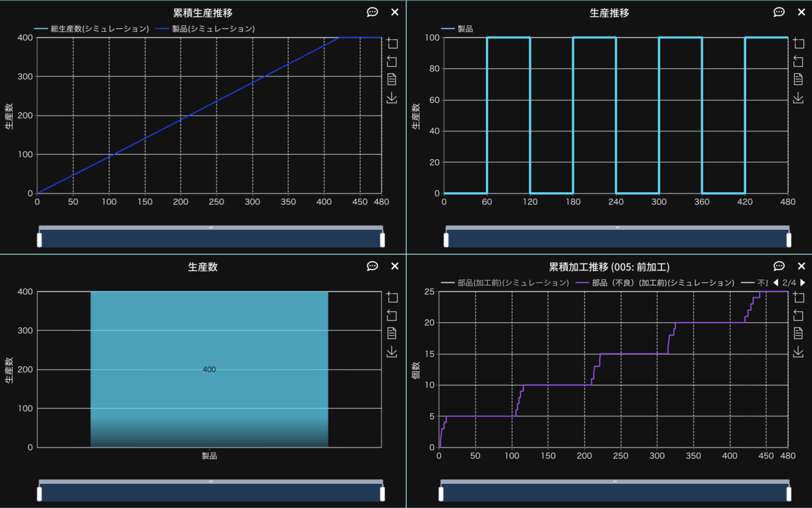
Task: Open comment bubble on 生産数 panel
Action: click(372, 266)
